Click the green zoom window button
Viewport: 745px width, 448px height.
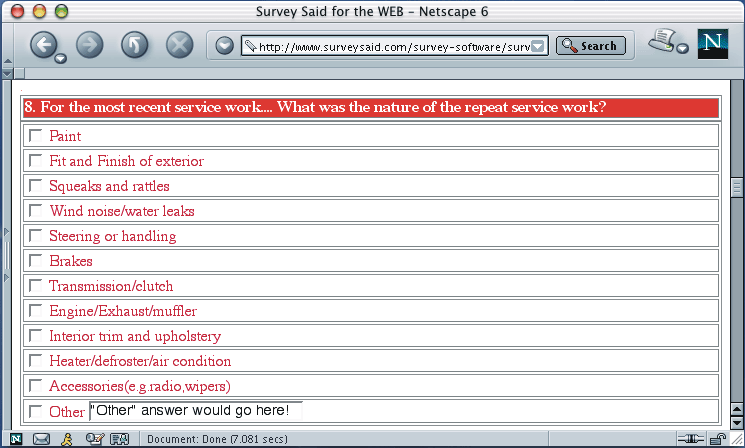[61, 11]
